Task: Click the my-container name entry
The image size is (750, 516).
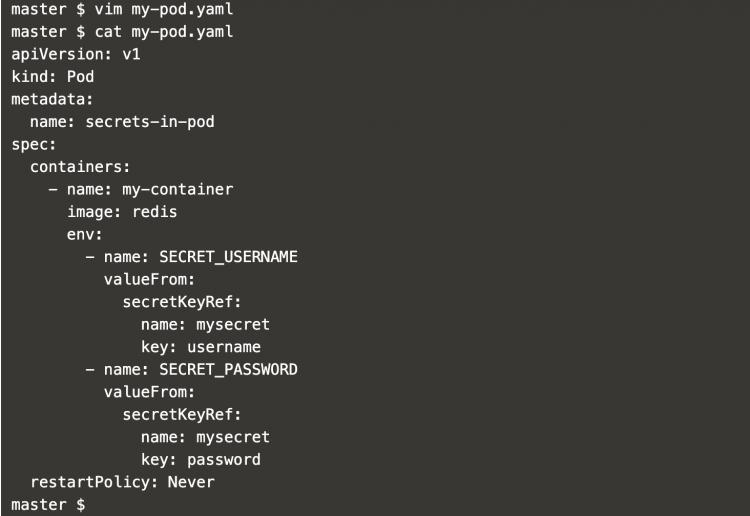Action: (172, 188)
